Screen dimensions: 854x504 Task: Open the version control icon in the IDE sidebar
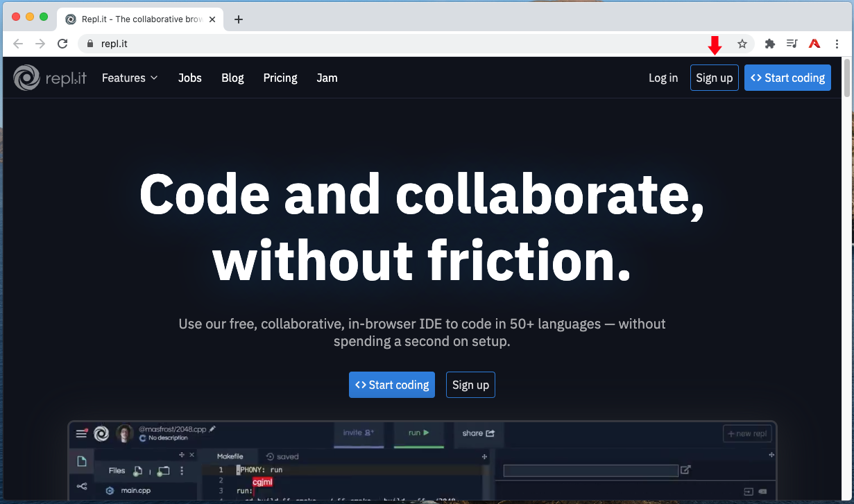coord(81,486)
